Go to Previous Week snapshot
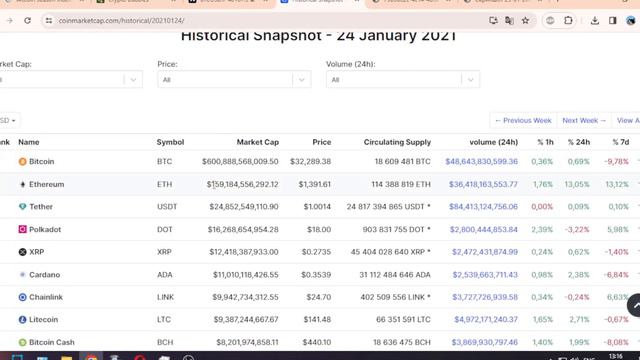 [523, 120]
